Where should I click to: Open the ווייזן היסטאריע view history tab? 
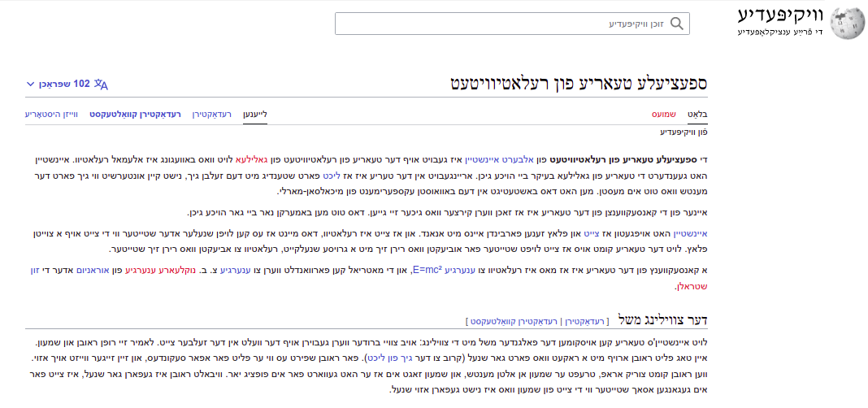[51, 115]
